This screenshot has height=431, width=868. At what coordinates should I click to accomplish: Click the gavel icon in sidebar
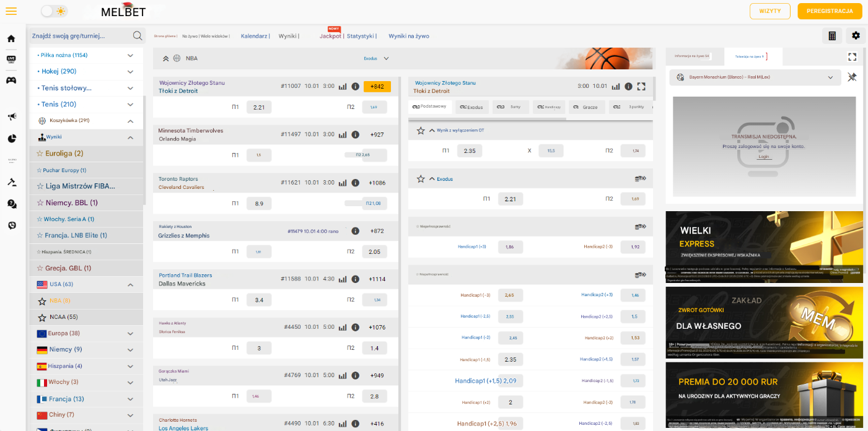[x=11, y=182]
